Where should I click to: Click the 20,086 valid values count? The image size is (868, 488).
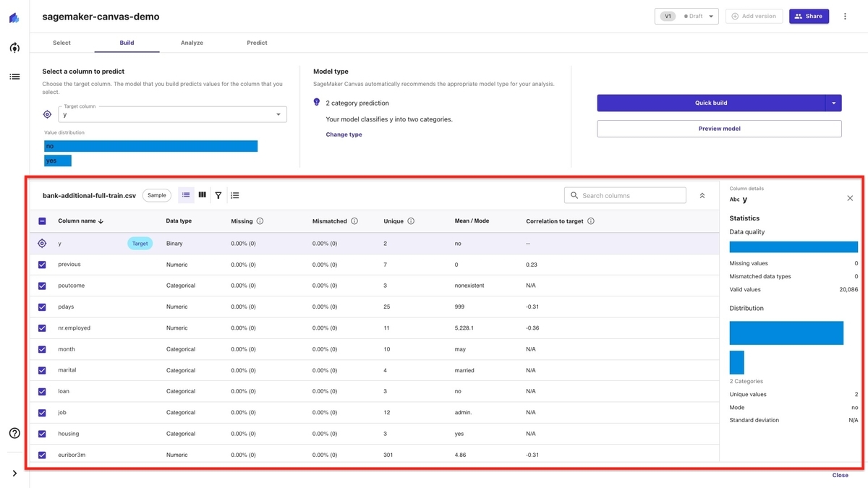click(848, 289)
